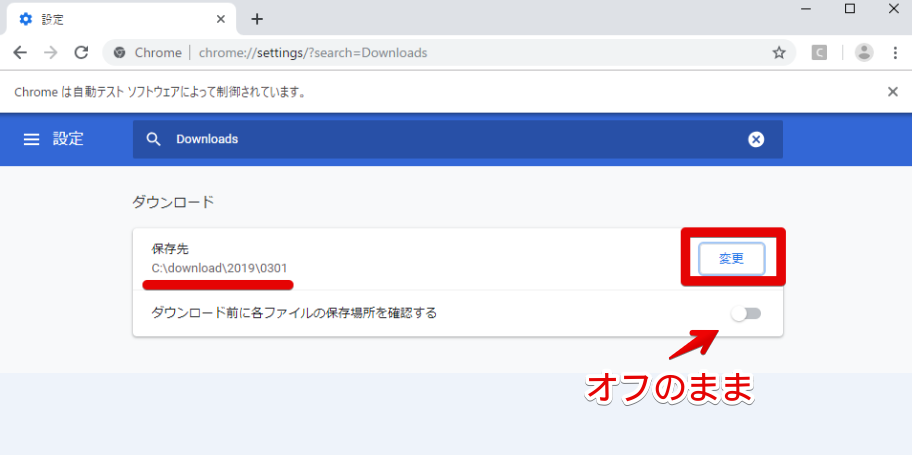Click the Chrome site info icon in address bar
Viewport: 912px width, 455px height.
point(120,53)
